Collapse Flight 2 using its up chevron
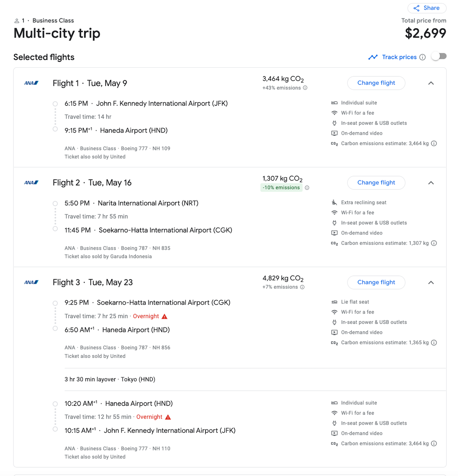The height and width of the screenshot is (476, 458). [x=431, y=183]
